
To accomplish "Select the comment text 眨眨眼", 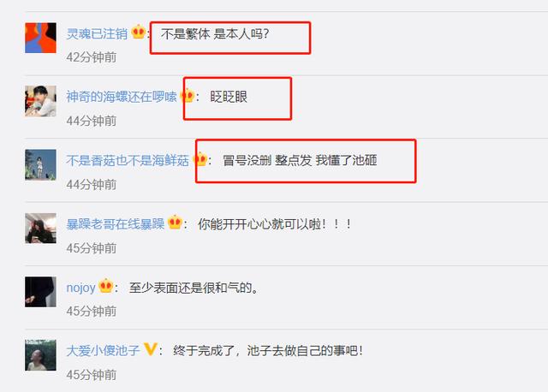I will pyautogui.click(x=229, y=97).
